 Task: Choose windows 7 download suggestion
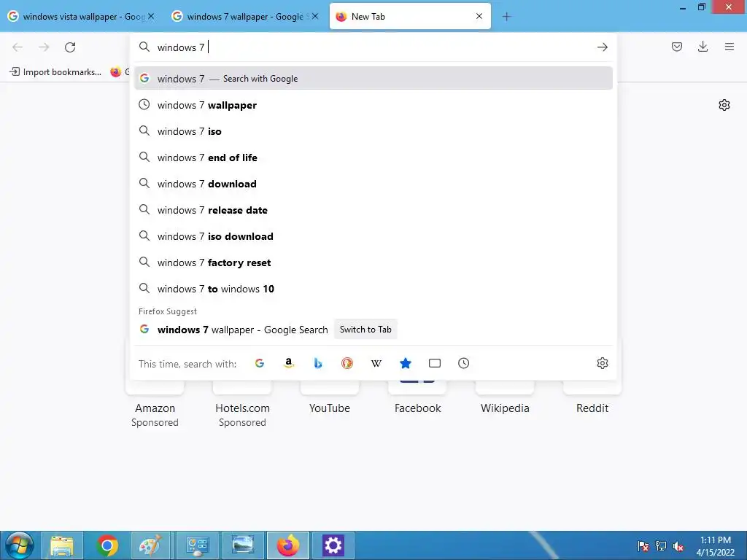coord(373,183)
